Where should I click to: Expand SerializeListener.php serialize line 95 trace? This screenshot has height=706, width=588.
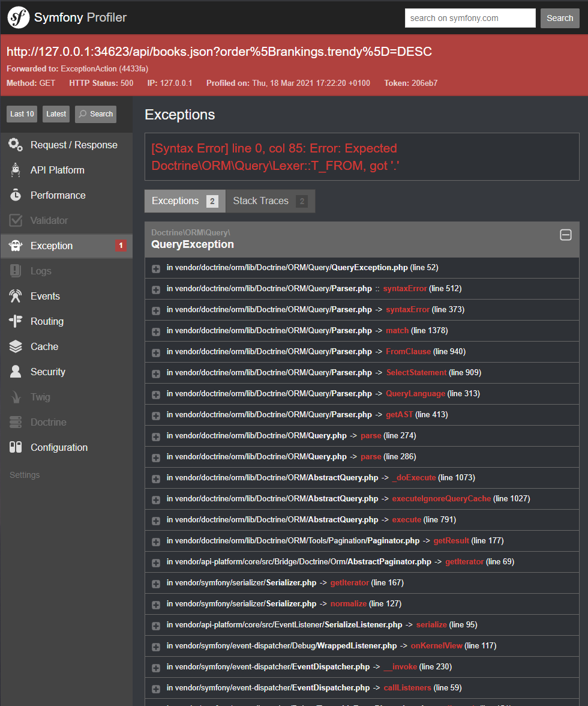point(155,626)
